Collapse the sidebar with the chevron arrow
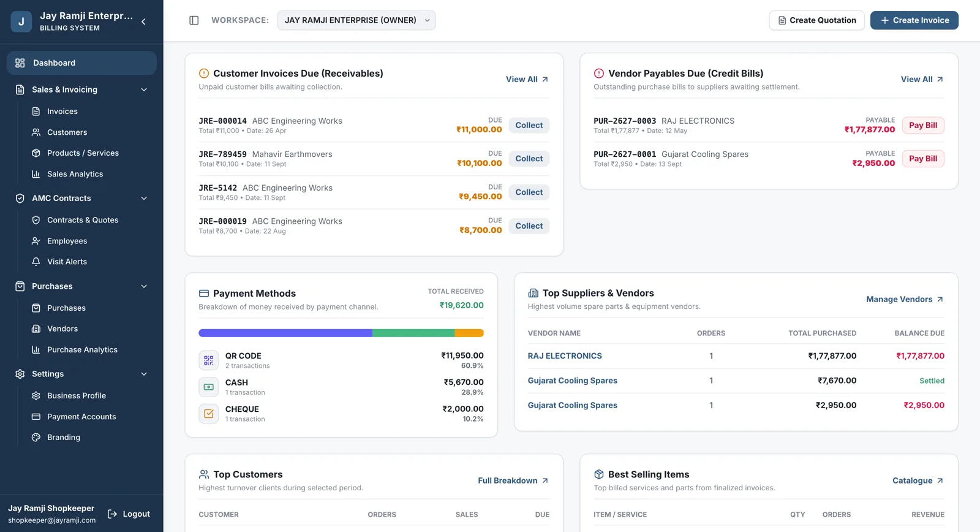The width and height of the screenshot is (980, 532). 143,21
